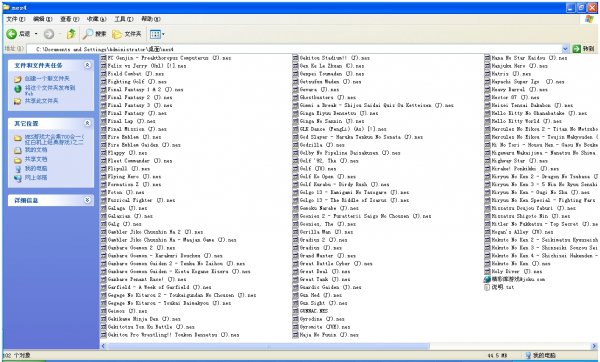Click the Gorilla Man (J).nes file icon
Image resolution: width=600 pixels, height=362 pixels.
coord(295,232)
